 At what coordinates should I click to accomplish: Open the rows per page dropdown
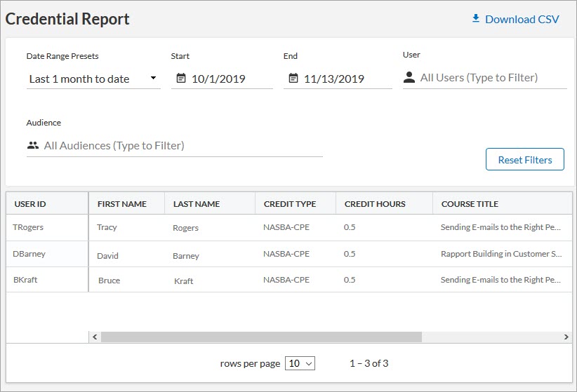coord(300,363)
